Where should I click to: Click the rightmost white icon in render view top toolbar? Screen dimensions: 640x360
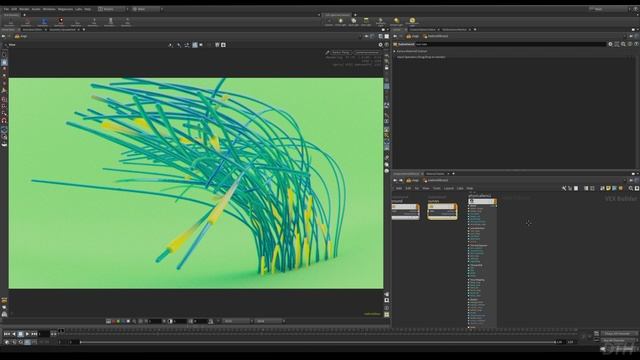coord(223,45)
